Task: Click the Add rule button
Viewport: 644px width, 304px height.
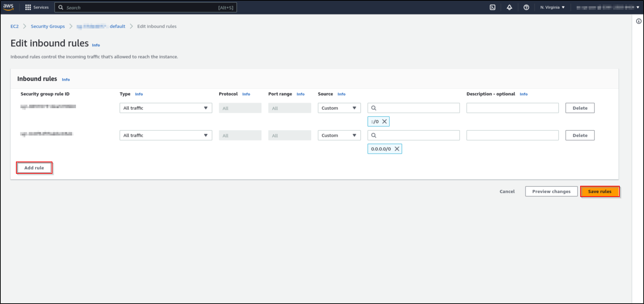Action: [x=34, y=168]
